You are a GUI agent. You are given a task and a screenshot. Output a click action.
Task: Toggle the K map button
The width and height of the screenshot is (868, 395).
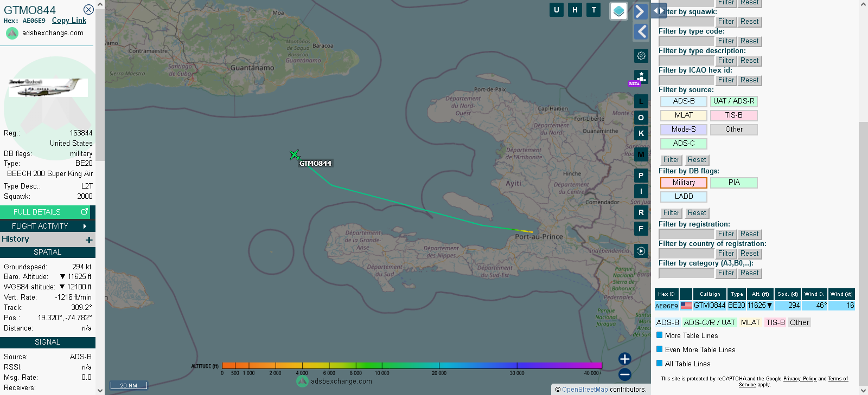click(641, 133)
